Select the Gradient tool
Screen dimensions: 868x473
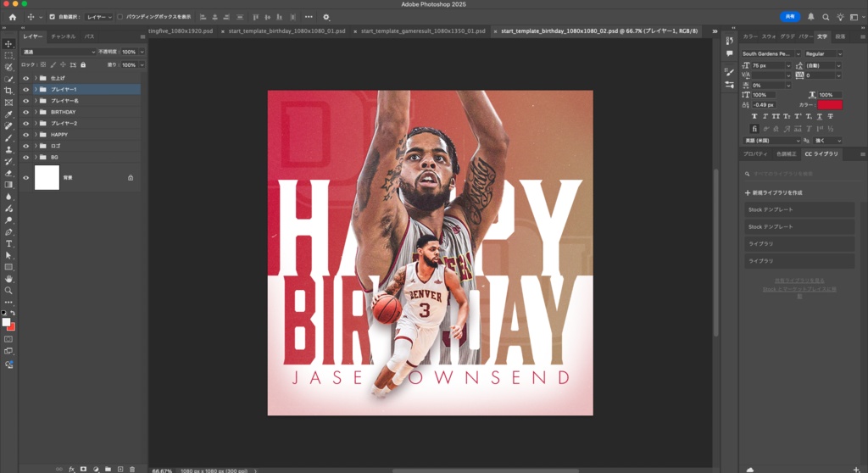point(8,185)
